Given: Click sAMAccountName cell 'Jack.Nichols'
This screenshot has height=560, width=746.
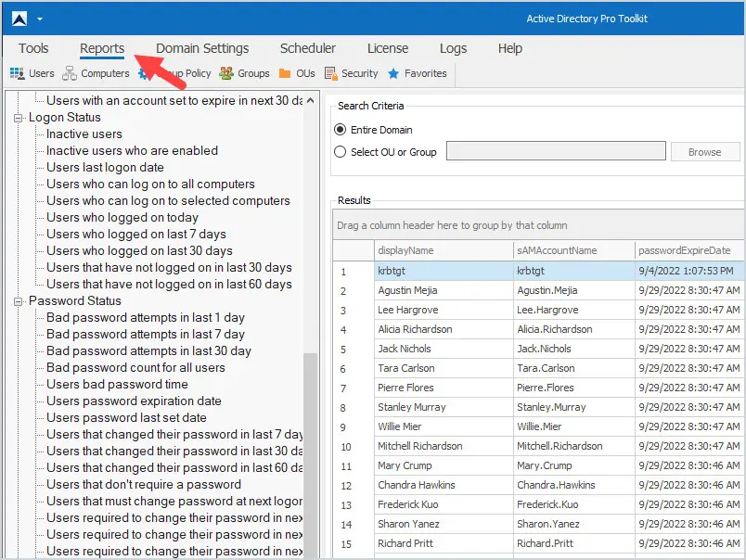Looking at the screenshot, I should 574,349.
